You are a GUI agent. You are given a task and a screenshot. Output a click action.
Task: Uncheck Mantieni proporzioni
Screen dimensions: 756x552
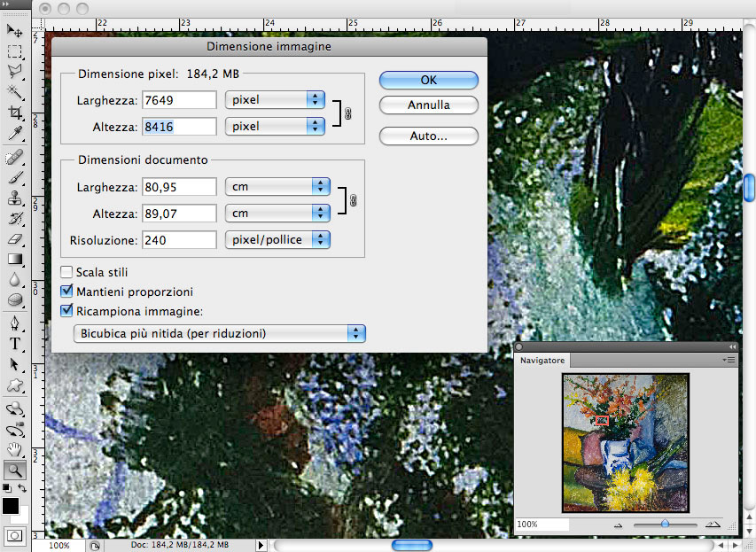pyautogui.click(x=66, y=292)
